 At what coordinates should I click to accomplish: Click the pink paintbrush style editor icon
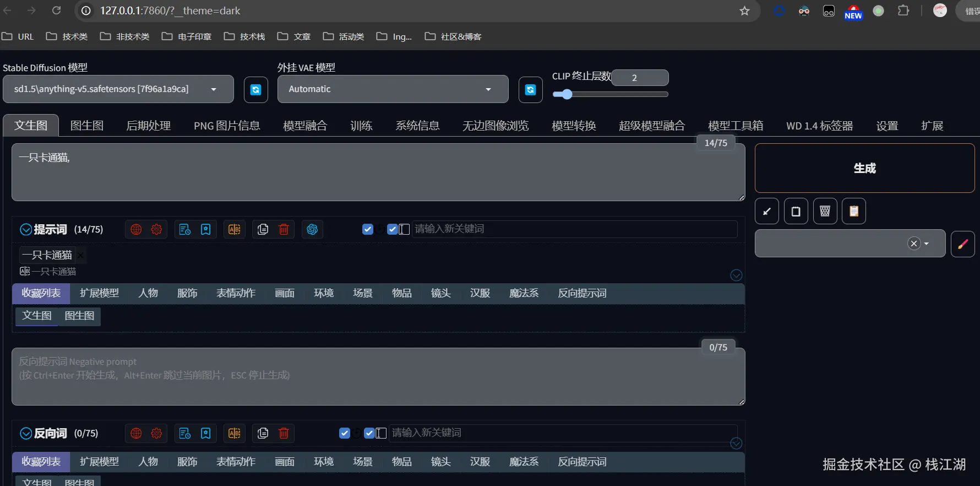963,244
